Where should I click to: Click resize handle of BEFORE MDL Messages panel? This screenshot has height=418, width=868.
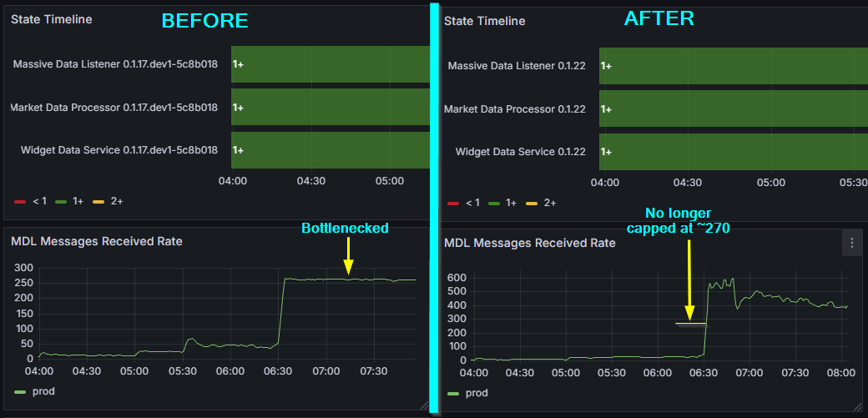point(424,406)
